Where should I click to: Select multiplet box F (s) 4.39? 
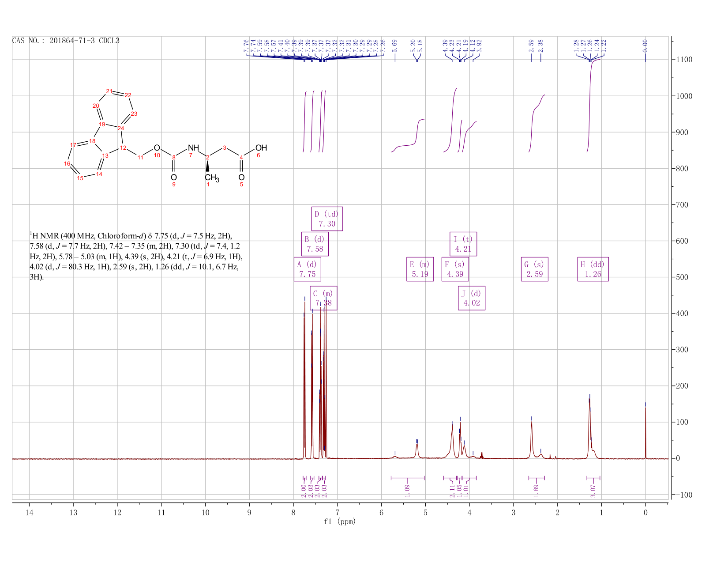click(455, 269)
